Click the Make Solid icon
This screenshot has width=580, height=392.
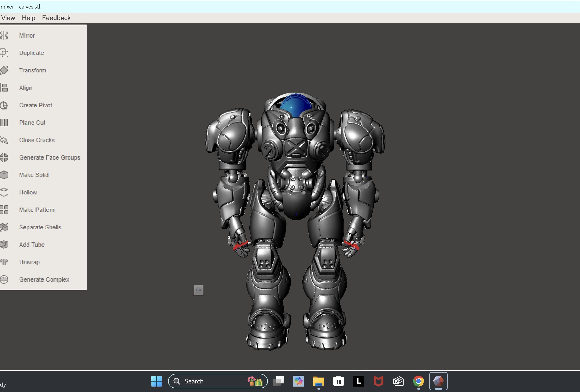[x=4, y=175]
